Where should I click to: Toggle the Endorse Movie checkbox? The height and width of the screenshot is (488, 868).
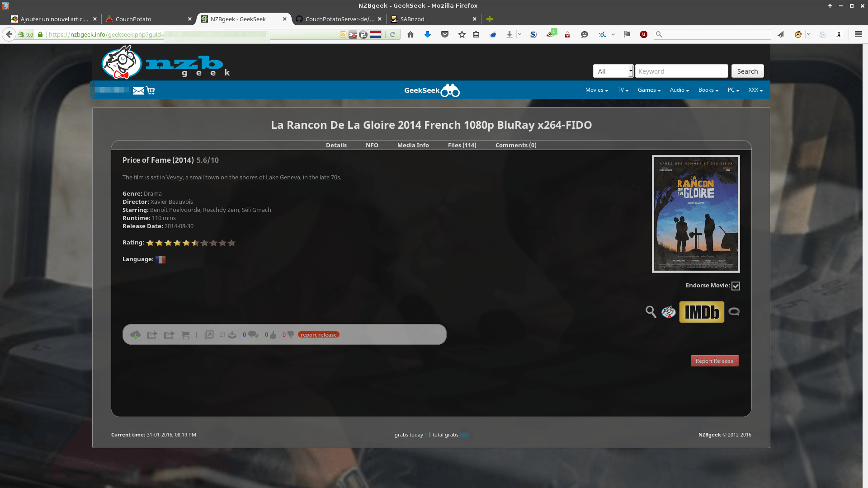pos(736,286)
